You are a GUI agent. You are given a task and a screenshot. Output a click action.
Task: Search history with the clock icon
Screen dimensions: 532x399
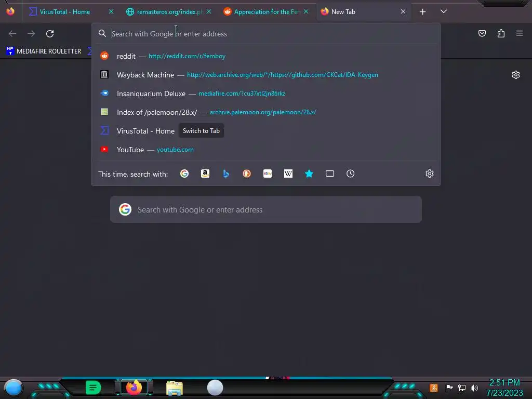[x=351, y=174]
